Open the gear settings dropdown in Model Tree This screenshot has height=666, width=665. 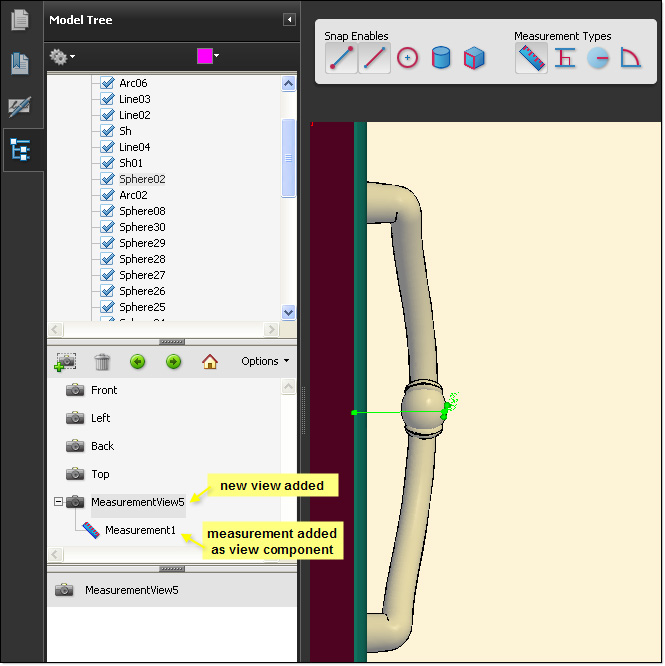click(63, 57)
